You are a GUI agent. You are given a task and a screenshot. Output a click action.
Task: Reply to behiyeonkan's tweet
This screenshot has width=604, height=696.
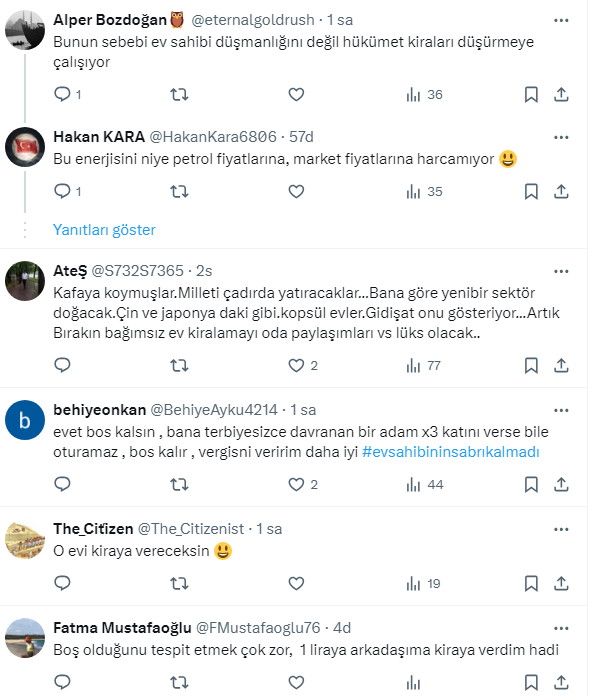tap(62, 485)
